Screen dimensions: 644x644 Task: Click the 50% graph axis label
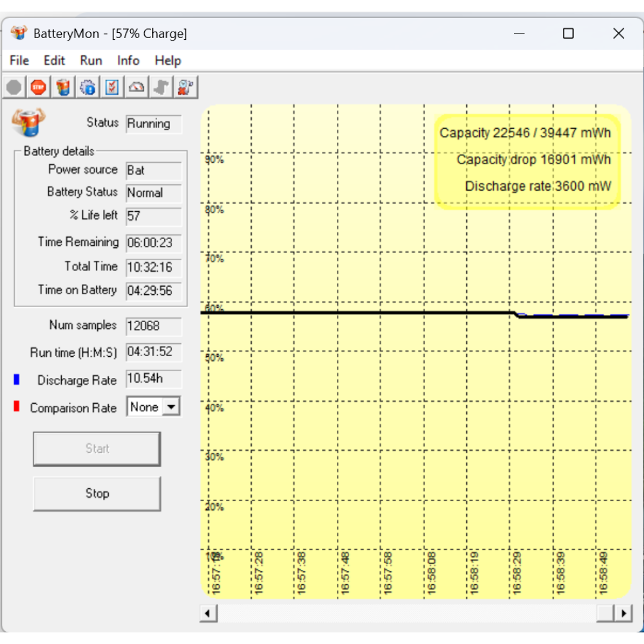point(214,357)
